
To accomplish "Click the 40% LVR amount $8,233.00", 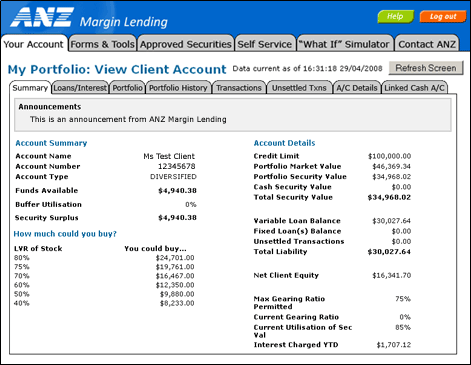I will pyautogui.click(x=177, y=303).
